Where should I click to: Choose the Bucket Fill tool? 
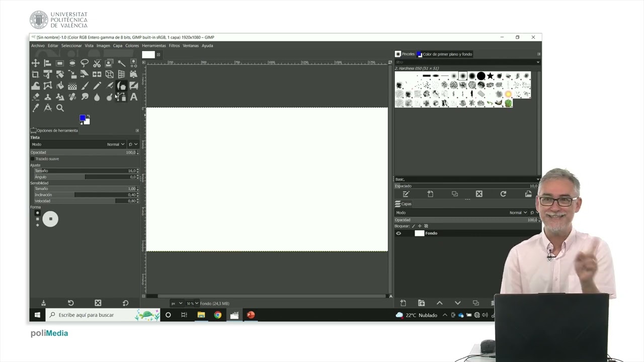click(x=60, y=85)
